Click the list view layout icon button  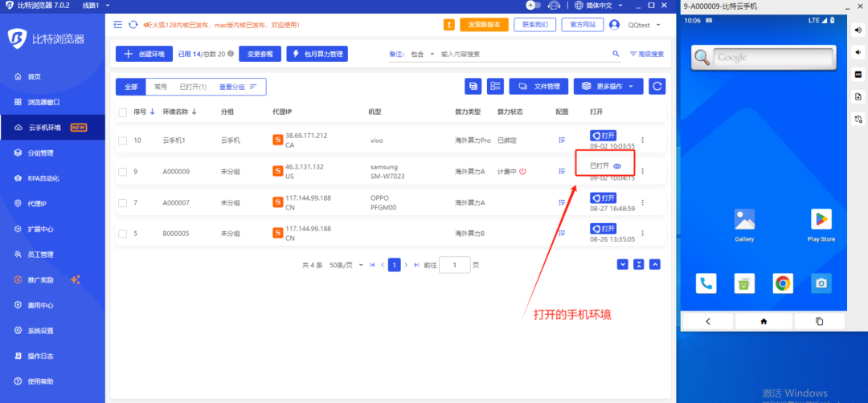point(495,86)
